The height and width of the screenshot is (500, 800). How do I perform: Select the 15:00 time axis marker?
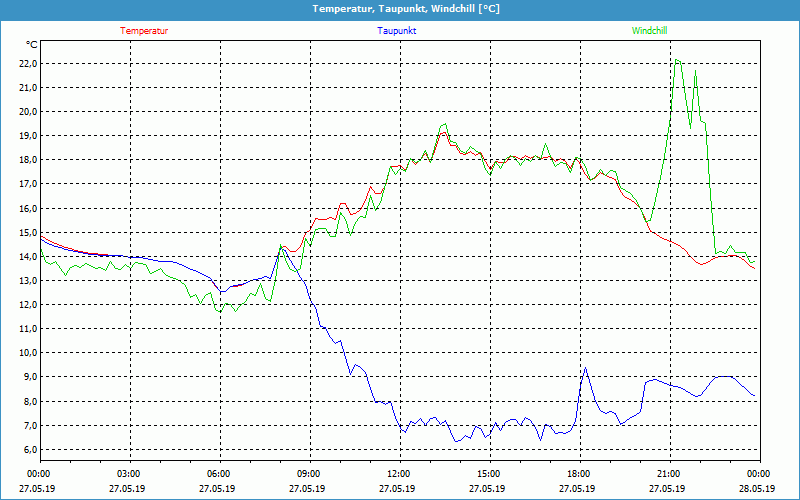pos(489,473)
